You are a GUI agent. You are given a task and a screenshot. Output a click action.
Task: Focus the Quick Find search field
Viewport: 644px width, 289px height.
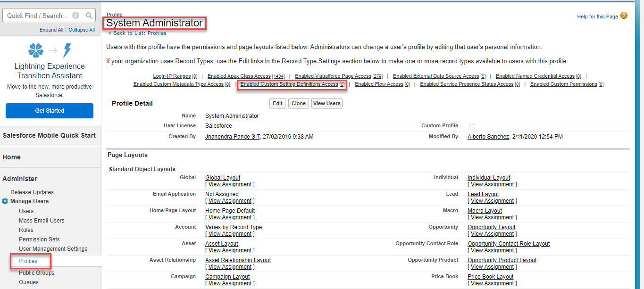click(x=43, y=16)
